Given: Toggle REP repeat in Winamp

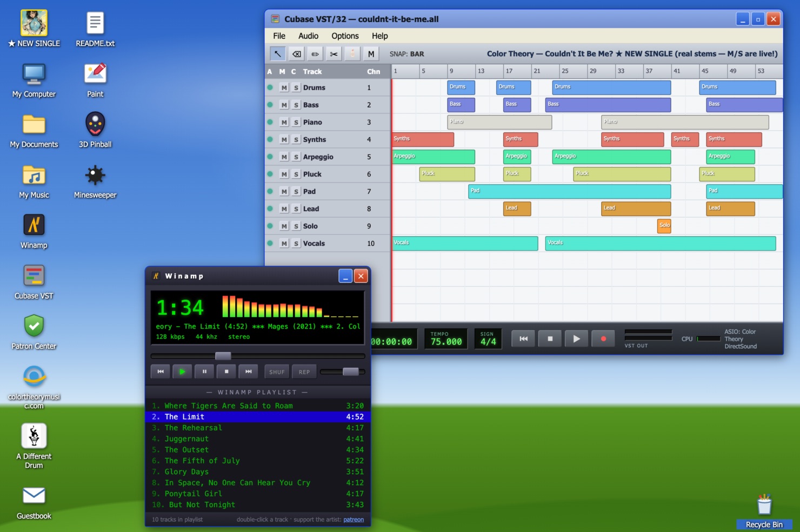Looking at the screenshot, I should [304, 372].
